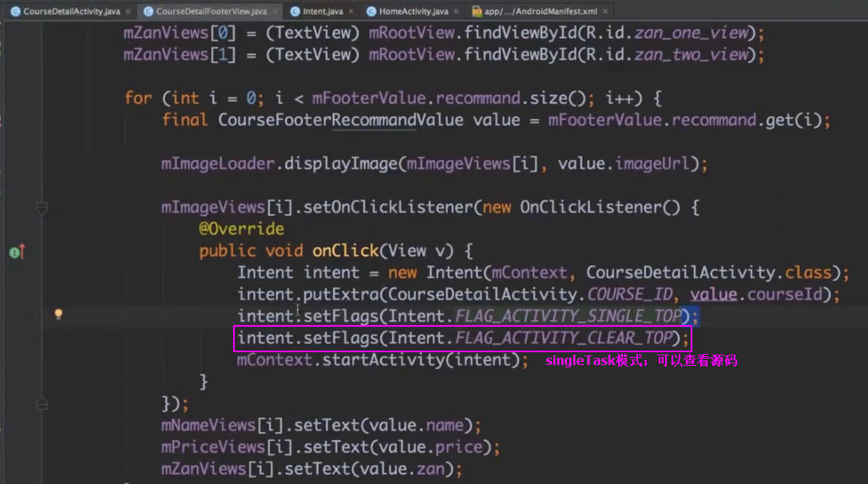Close the CourseDetailActivity.java tab
Image resolution: width=868 pixels, height=484 pixels.
tap(128, 11)
